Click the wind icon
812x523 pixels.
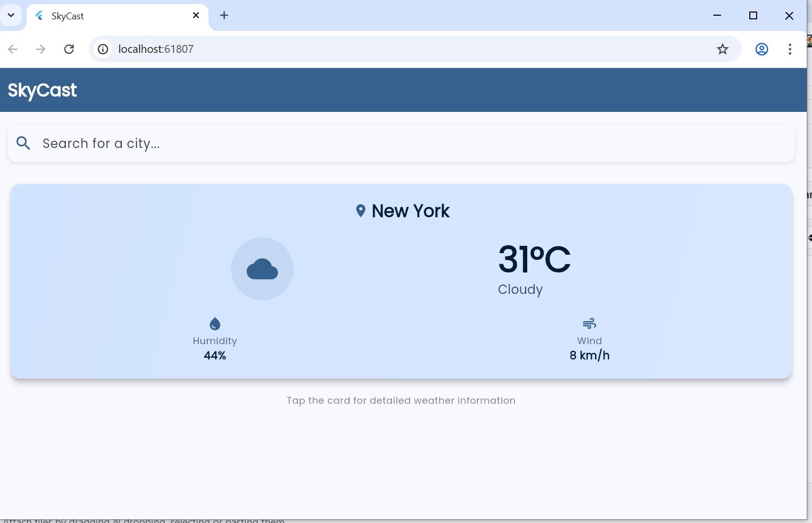(x=589, y=323)
